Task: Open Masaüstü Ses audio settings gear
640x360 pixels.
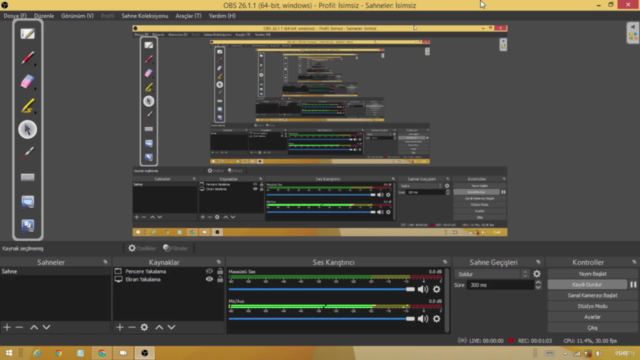Action: pyautogui.click(x=437, y=289)
